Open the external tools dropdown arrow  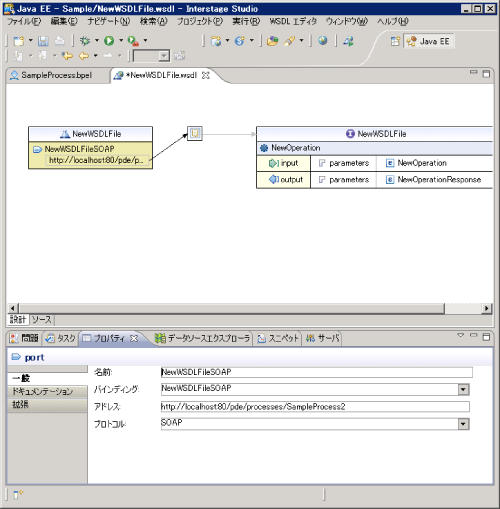(145, 41)
